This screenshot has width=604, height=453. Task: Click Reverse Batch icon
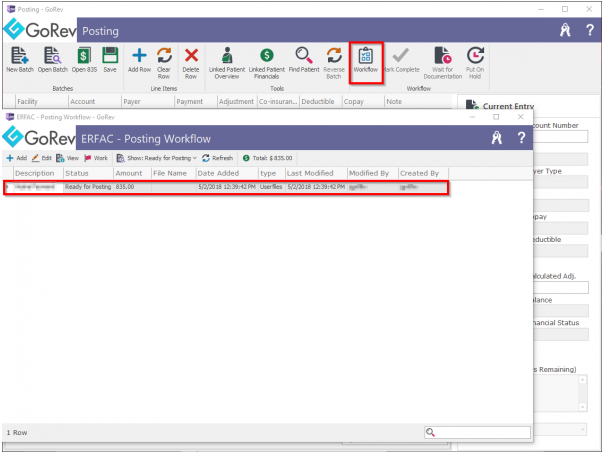pyautogui.click(x=334, y=55)
